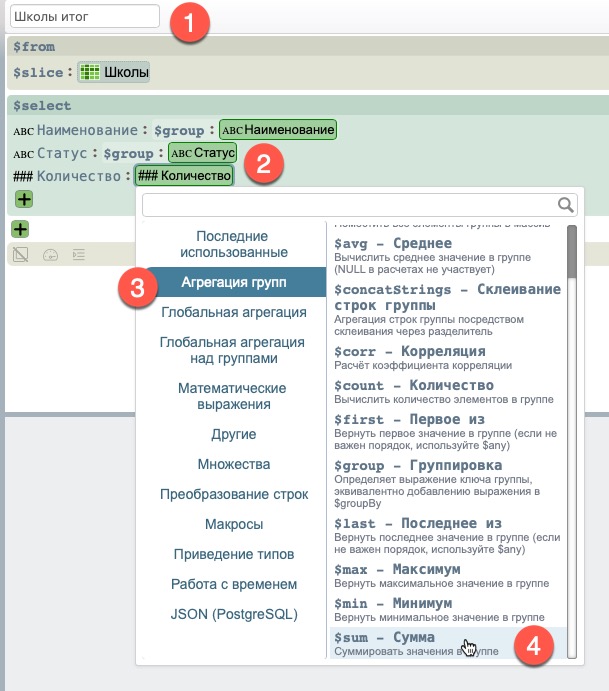The height and width of the screenshot is (691, 609).
Task: Click the green ABC Статус field chip
Action: pyautogui.click(x=202, y=153)
